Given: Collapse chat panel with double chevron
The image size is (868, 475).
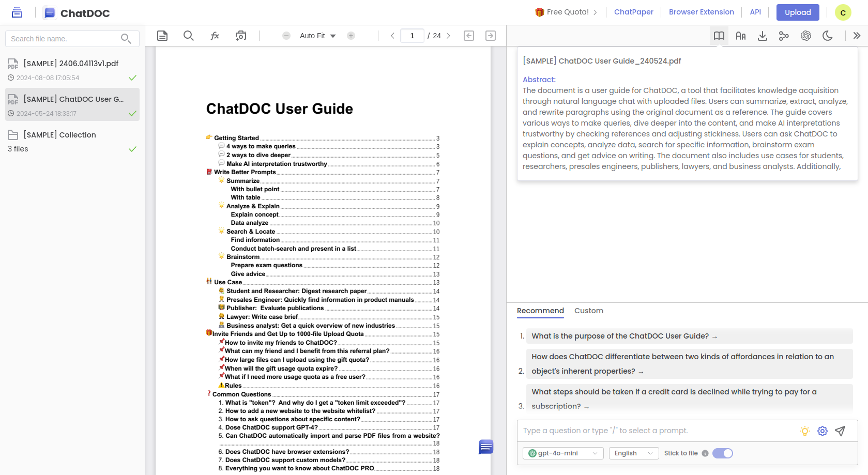Looking at the screenshot, I should (x=857, y=36).
